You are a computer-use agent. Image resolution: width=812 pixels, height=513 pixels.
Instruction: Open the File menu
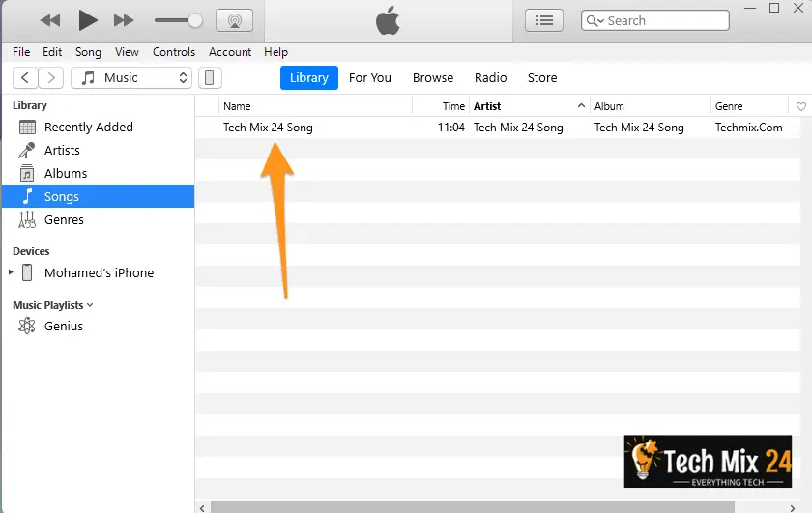tap(21, 52)
